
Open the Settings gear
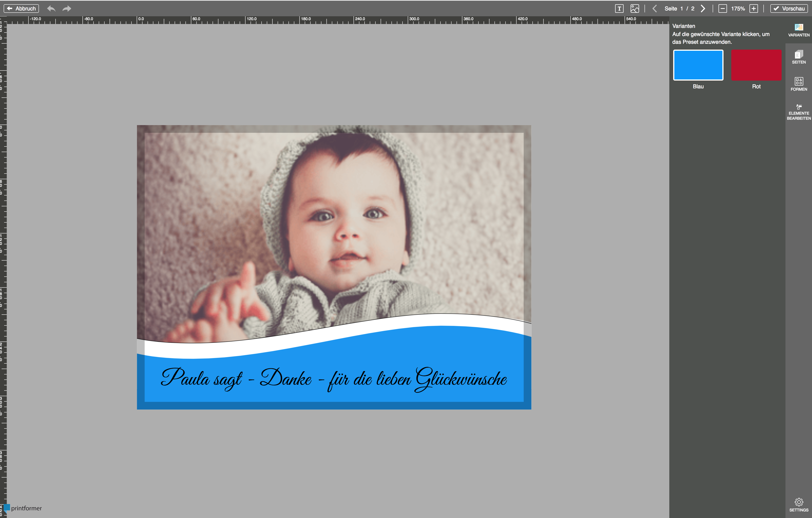point(798,505)
